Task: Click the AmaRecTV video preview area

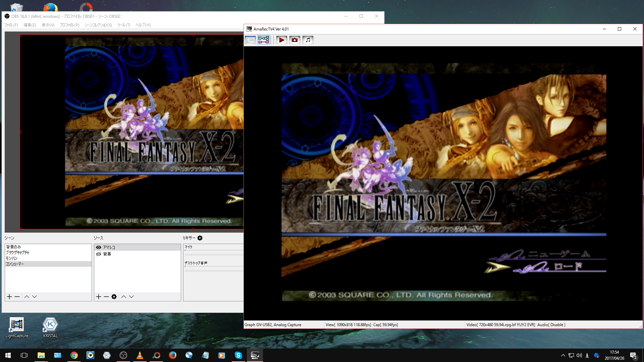Action: click(443, 183)
